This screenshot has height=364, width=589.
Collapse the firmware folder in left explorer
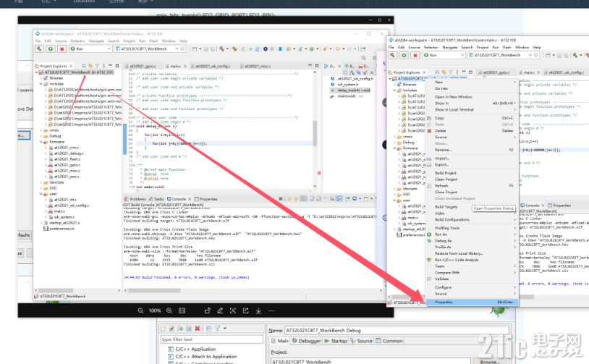click(x=41, y=142)
